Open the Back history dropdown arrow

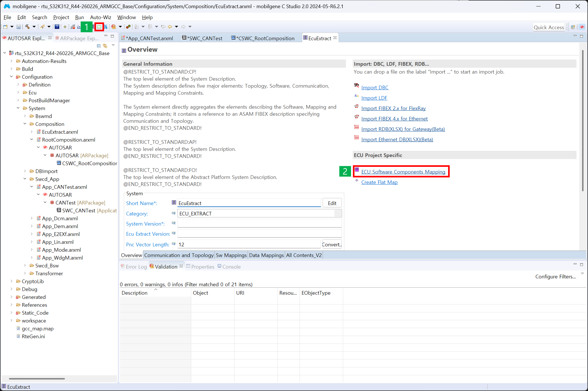pos(176,27)
